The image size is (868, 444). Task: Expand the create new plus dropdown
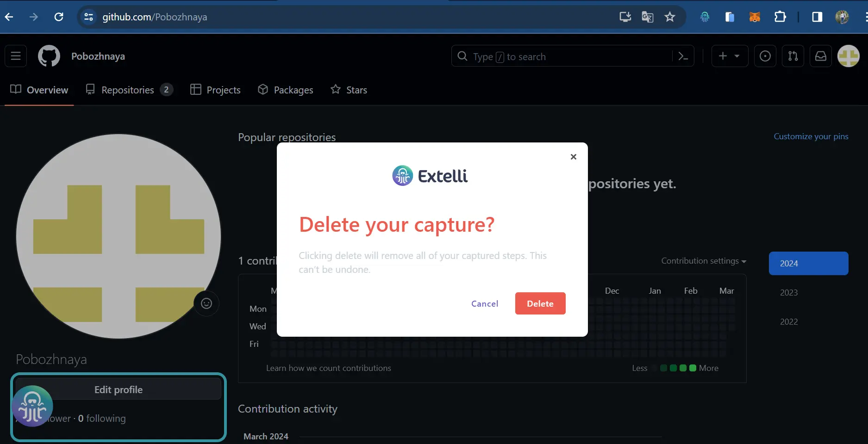[730, 56]
